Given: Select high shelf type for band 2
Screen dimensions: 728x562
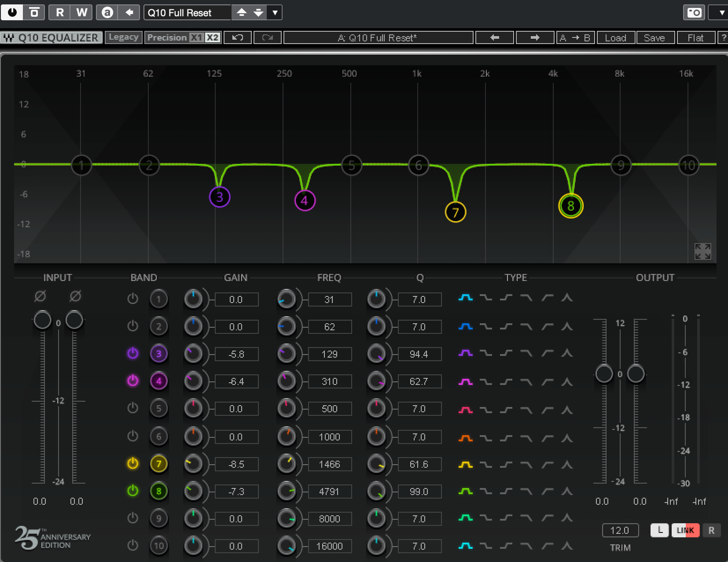Looking at the screenshot, I should pos(506,326).
